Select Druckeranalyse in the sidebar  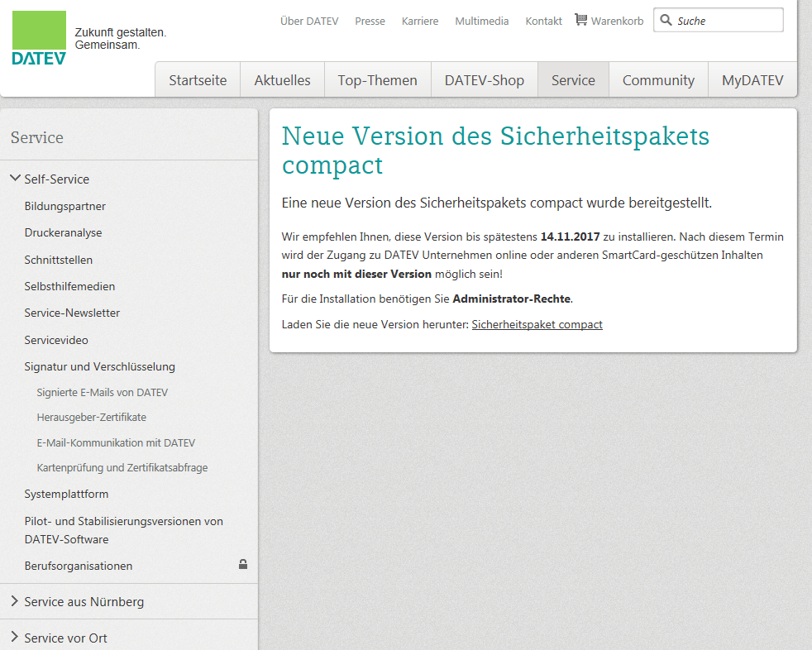coord(63,232)
